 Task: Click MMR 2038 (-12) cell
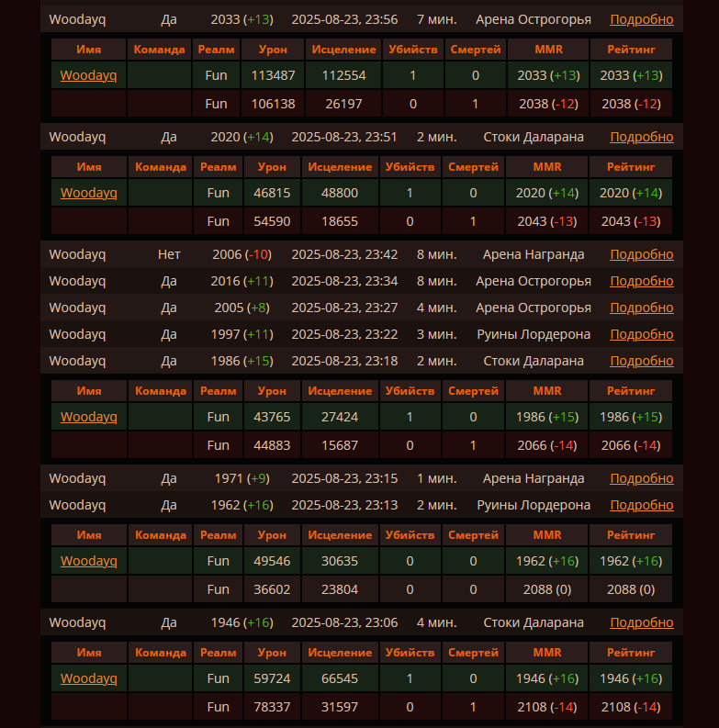point(548,104)
